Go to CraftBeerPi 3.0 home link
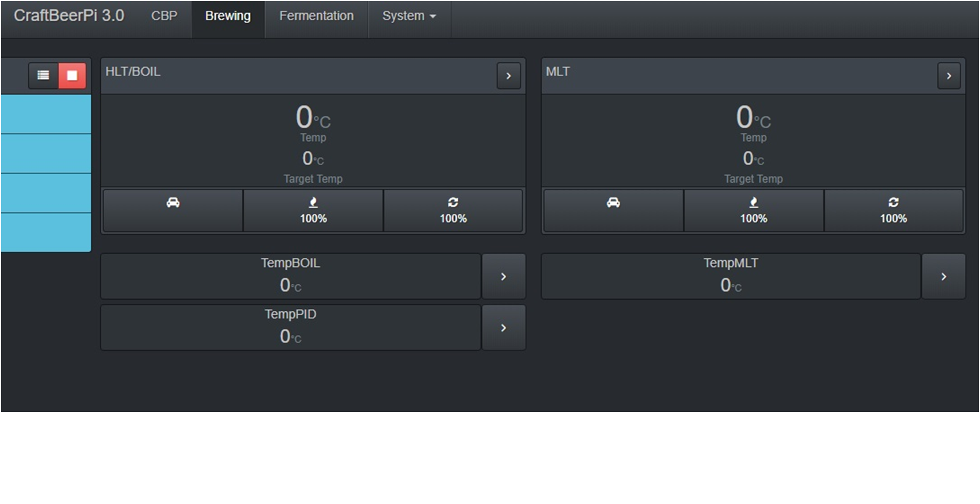The image size is (980, 504). [69, 16]
